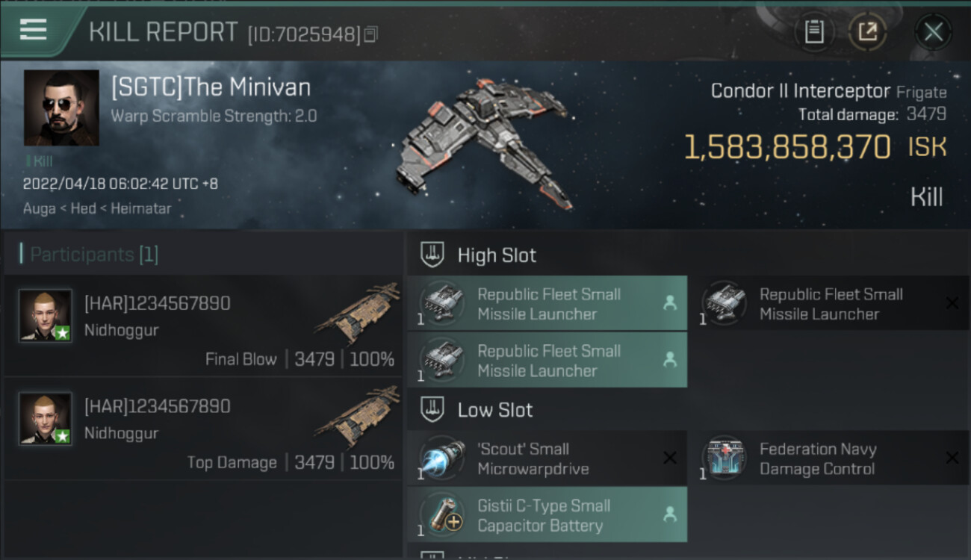Share the kill report externally

[x=866, y=31]
